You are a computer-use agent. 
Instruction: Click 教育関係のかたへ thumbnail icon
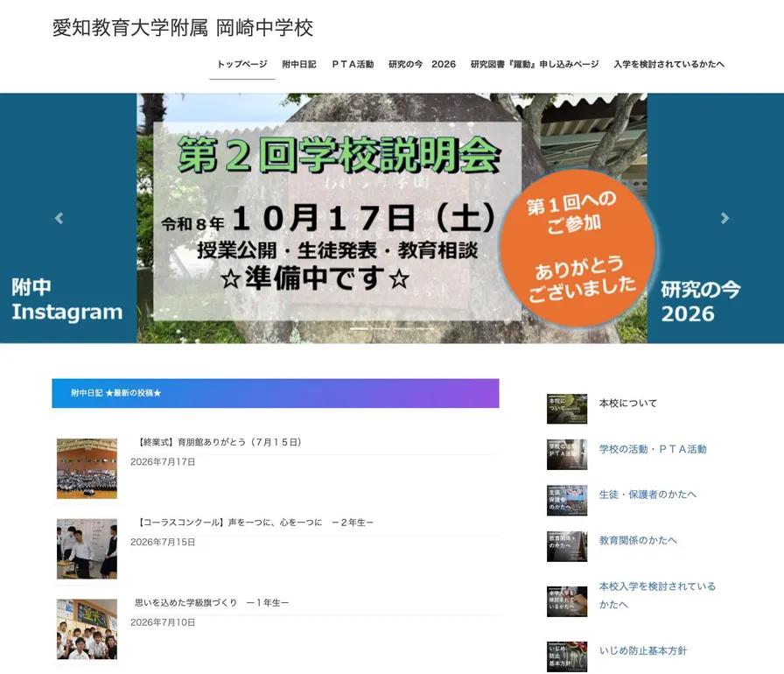point(567,546)
